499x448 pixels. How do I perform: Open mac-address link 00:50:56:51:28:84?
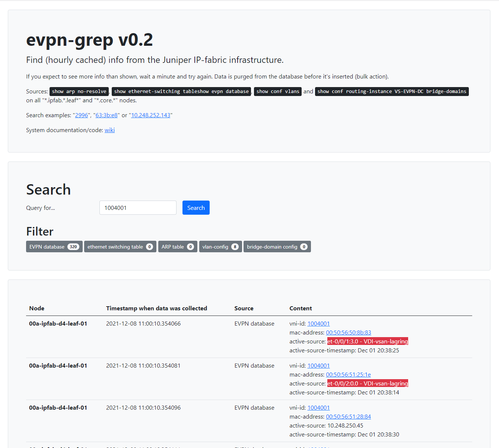coord(349,417)
